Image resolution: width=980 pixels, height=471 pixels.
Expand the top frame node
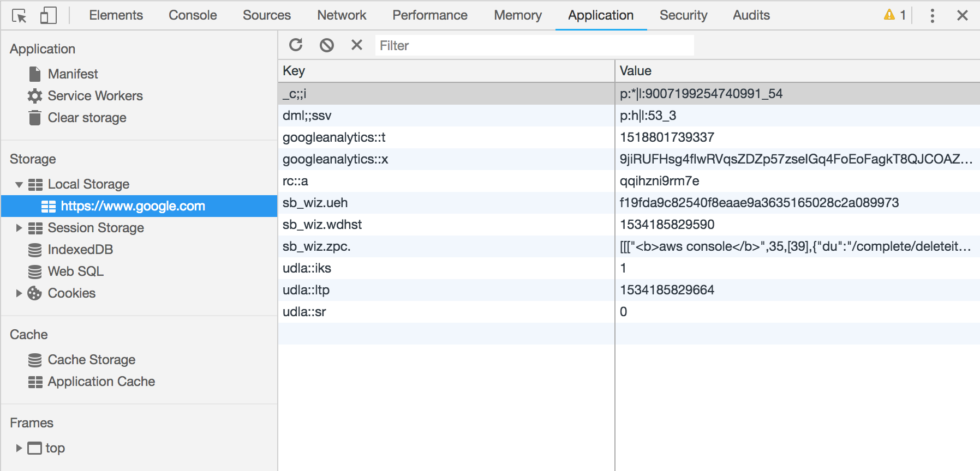(19, 448)
